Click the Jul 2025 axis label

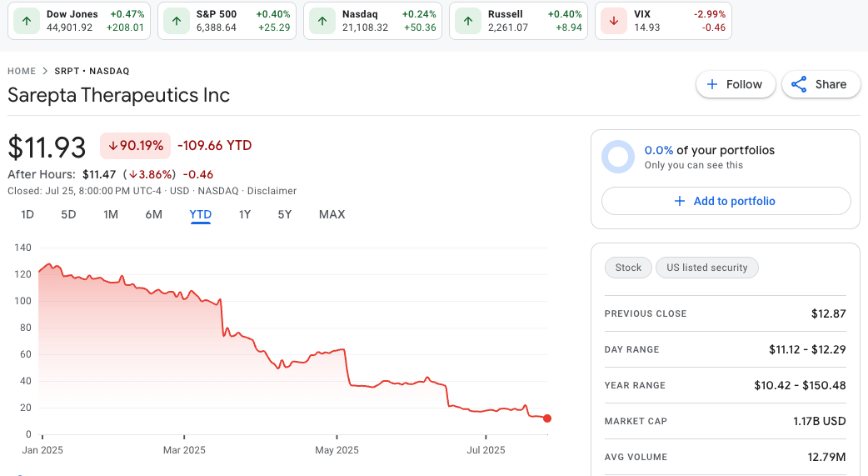(486, 450)
